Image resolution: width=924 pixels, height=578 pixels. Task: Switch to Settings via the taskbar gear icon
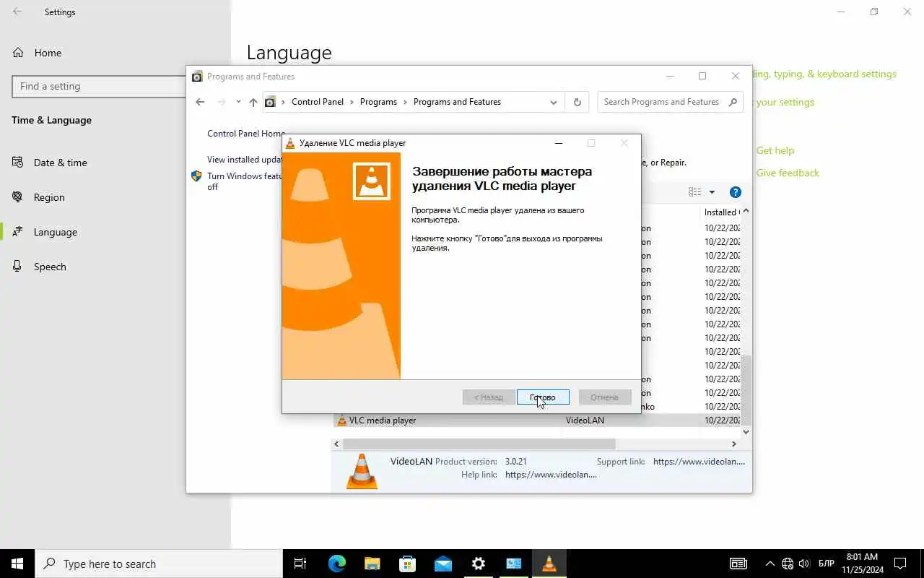pos(478,564)
